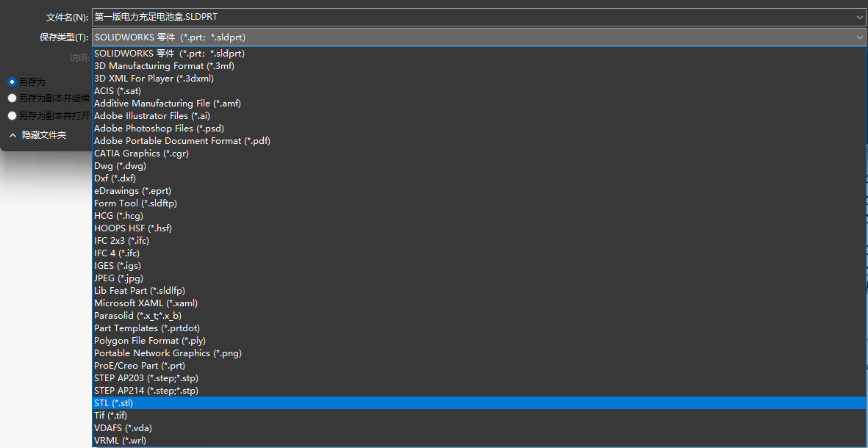Screen dimensions: 868x448
Task: Select Lib Feat Part (*.sldlfp)
Action: point(479,290)
